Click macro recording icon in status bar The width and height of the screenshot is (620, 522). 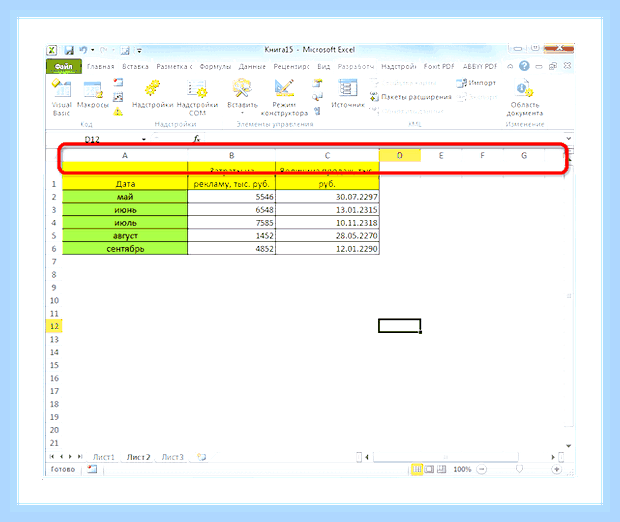tap(92, 469)
